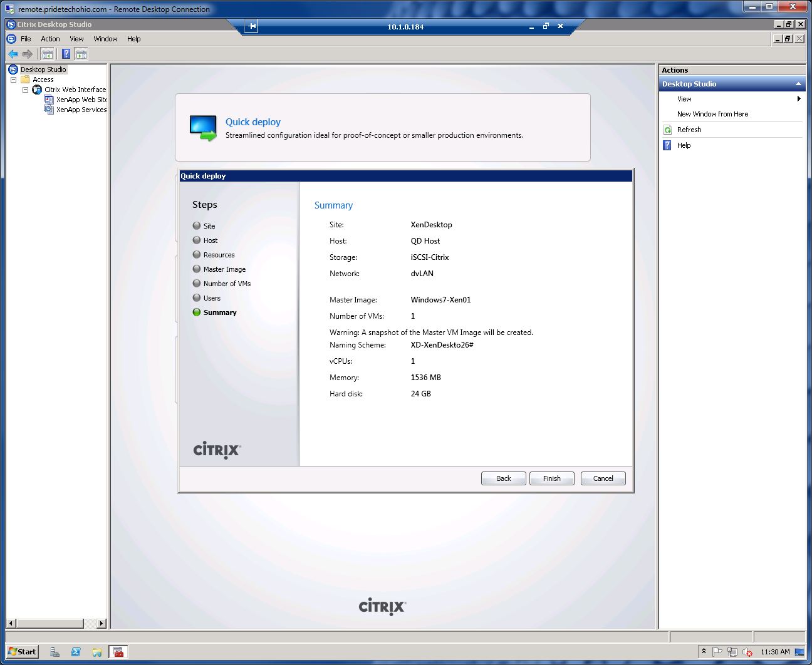
Task: Open the Help menu in menu bar
Action: 134,39
